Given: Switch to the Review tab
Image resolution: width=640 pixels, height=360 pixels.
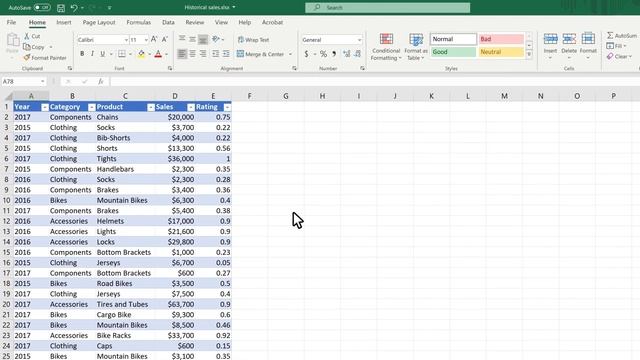Looking at the screenshot, I should point(195,22).
